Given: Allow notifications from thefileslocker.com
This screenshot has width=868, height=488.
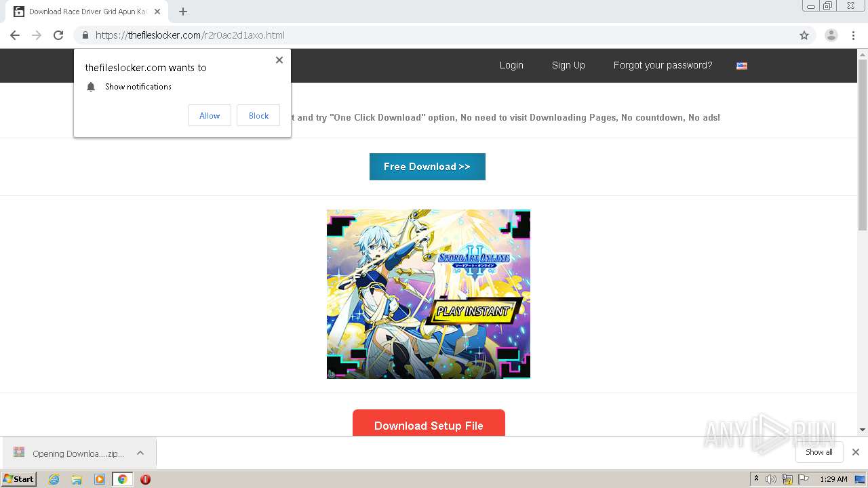Looking at the screenshot, I should click(210, 116).
